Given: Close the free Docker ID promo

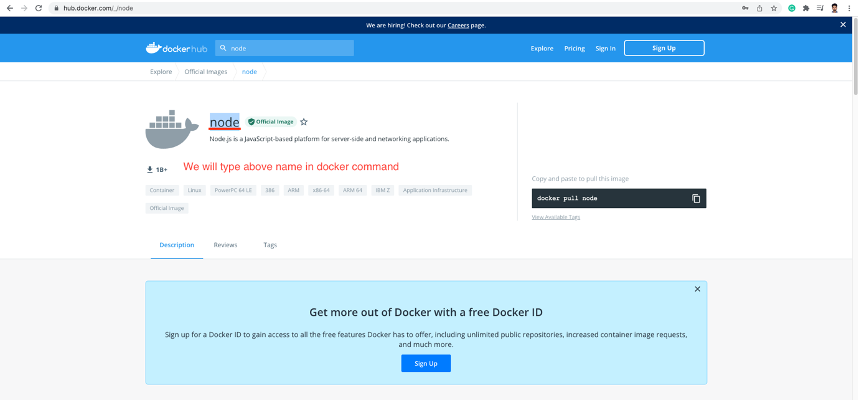Looking at the screenshot, I should pyautogui.click(x=697, y=289).
